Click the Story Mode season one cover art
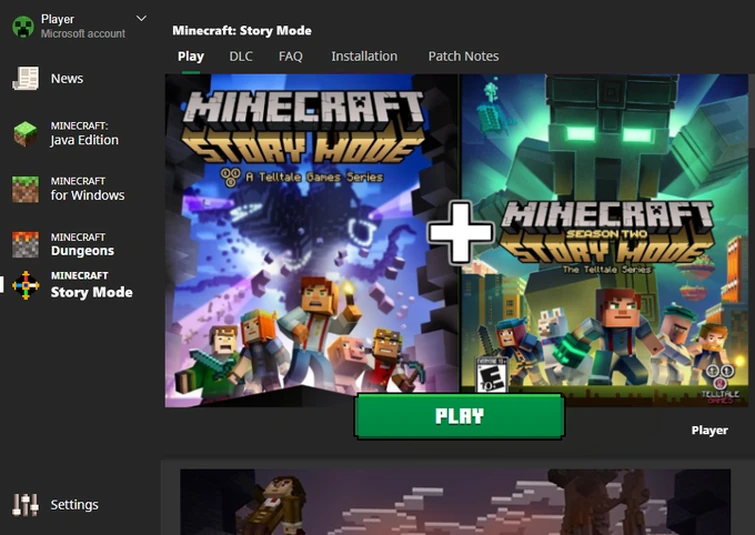 pyautogui.click(x=312, y=240)
